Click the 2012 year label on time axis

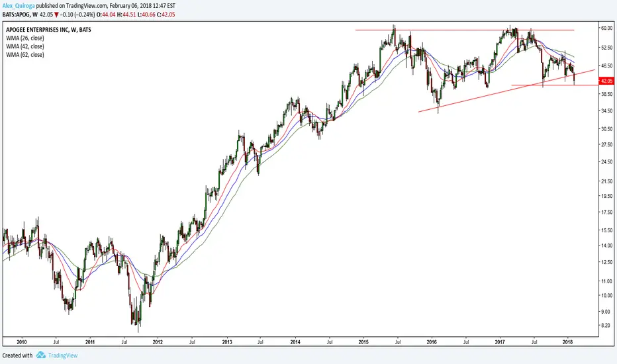pos(158,342)
